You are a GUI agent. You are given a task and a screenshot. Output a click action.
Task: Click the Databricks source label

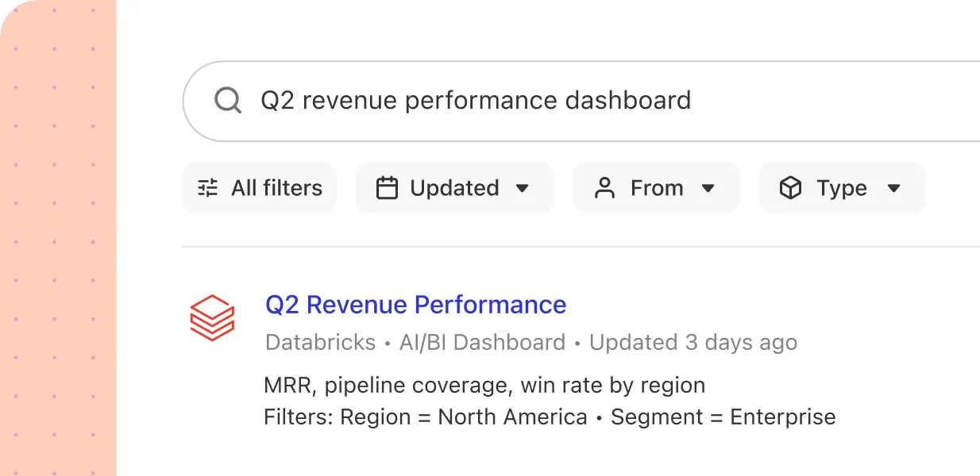point(320,342)
